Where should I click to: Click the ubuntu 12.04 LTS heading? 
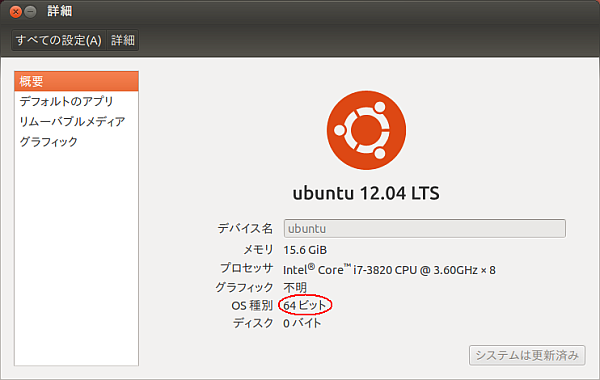point(366,193)
